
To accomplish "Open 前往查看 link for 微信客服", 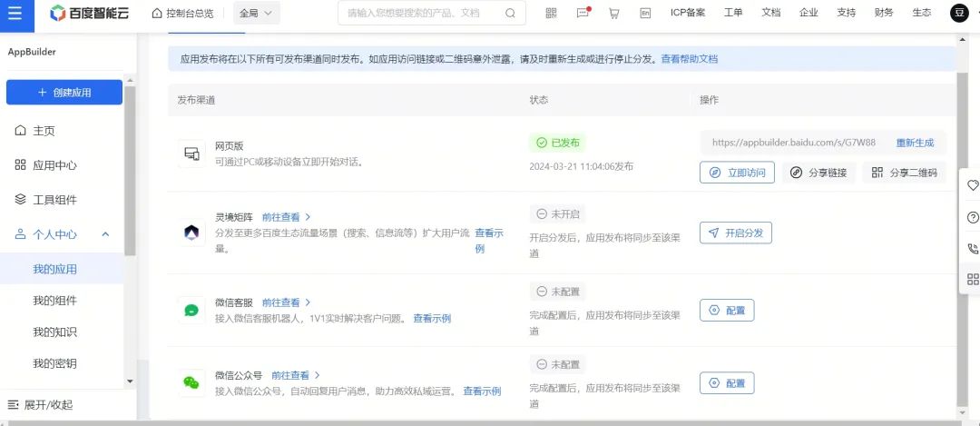I will [x=286, y=302].
